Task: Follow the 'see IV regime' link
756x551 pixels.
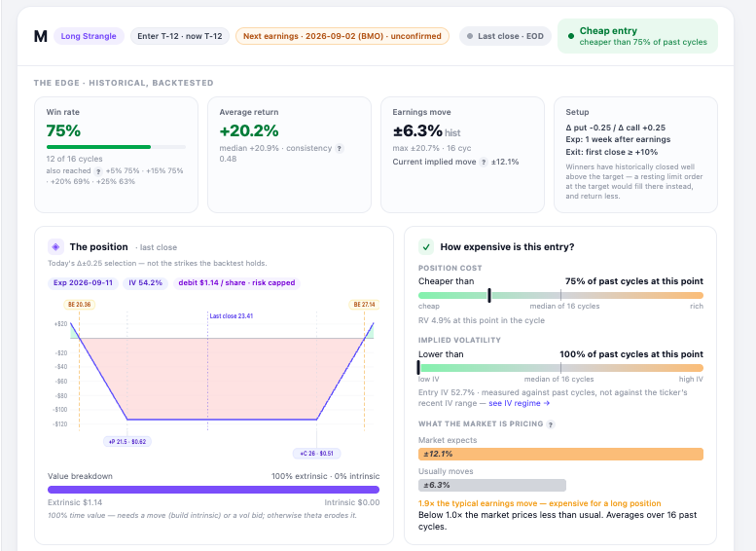Action: point(520,403)
